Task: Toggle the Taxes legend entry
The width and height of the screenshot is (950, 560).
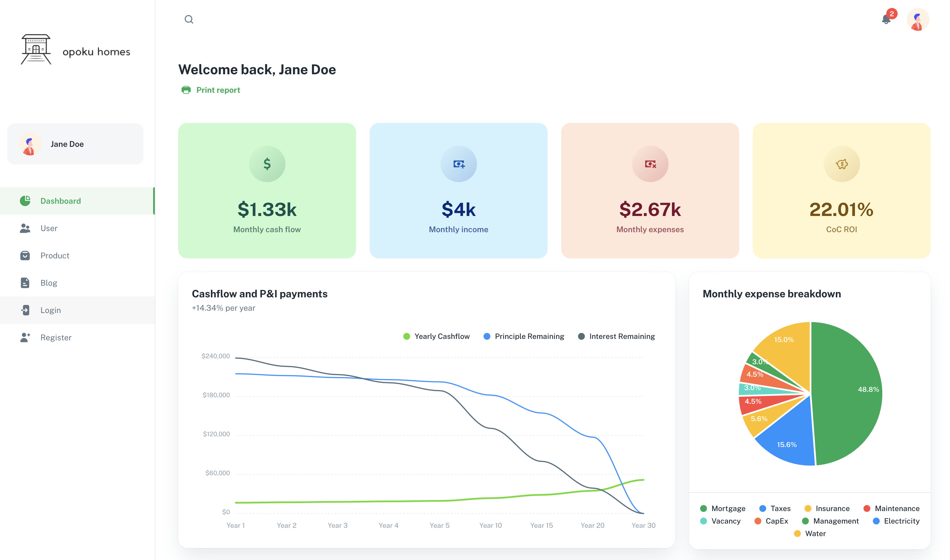Action: 775,508
